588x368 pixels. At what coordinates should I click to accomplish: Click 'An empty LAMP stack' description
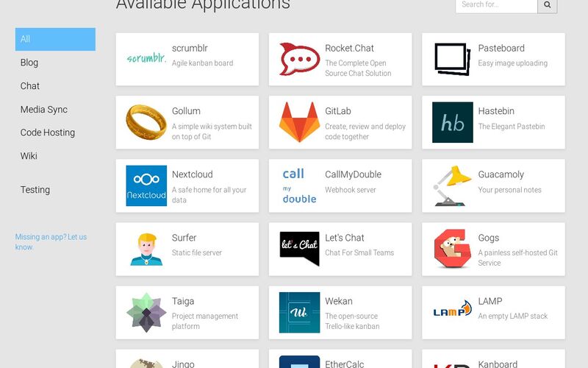[512, 316]
